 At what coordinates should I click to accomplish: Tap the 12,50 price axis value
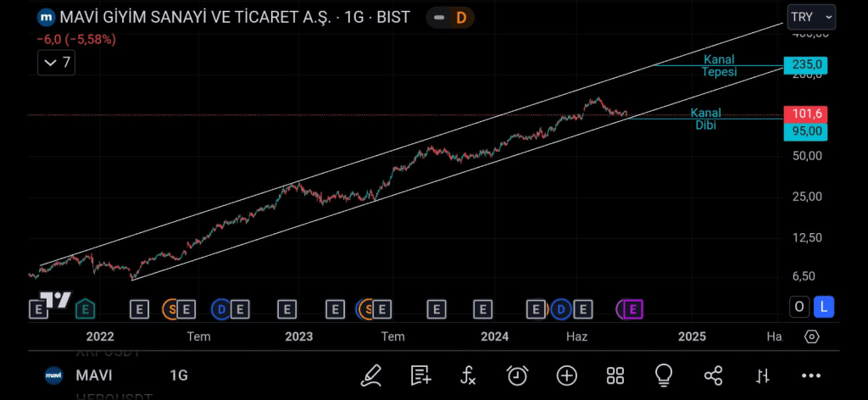(x=807, y=237)
